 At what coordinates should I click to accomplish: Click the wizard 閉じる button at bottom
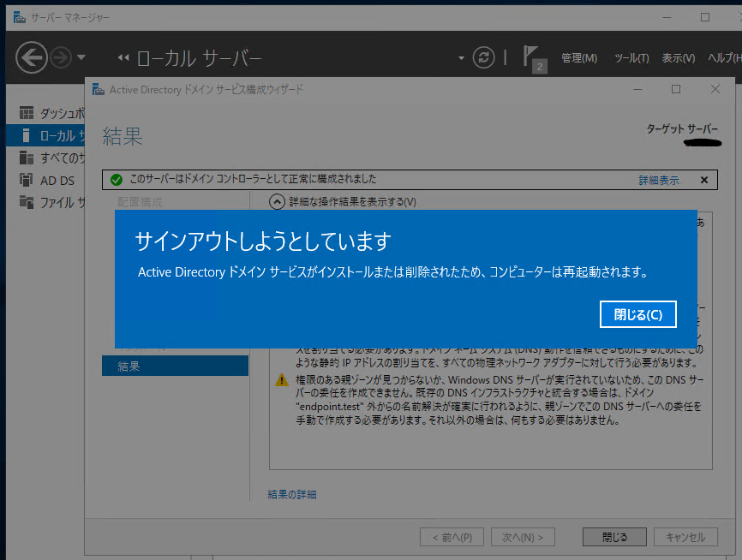click(614, 537)
